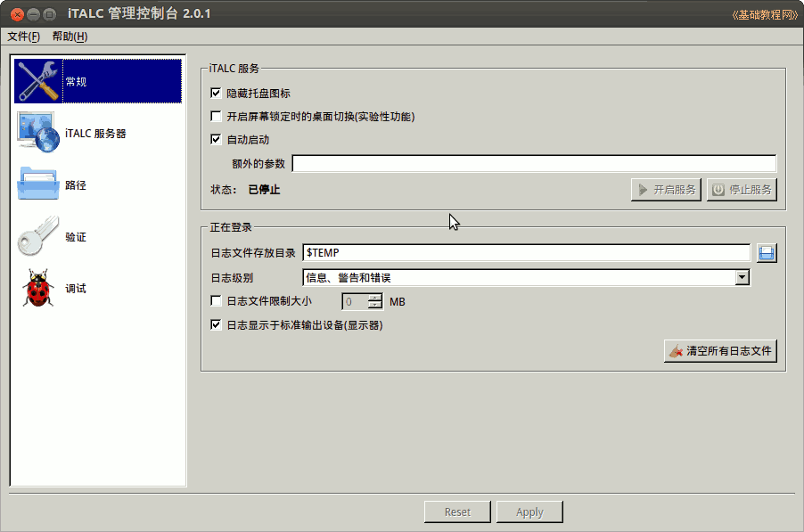Open the 帮助(H) menu
The image size is (804, 532).
click(70, 37)
